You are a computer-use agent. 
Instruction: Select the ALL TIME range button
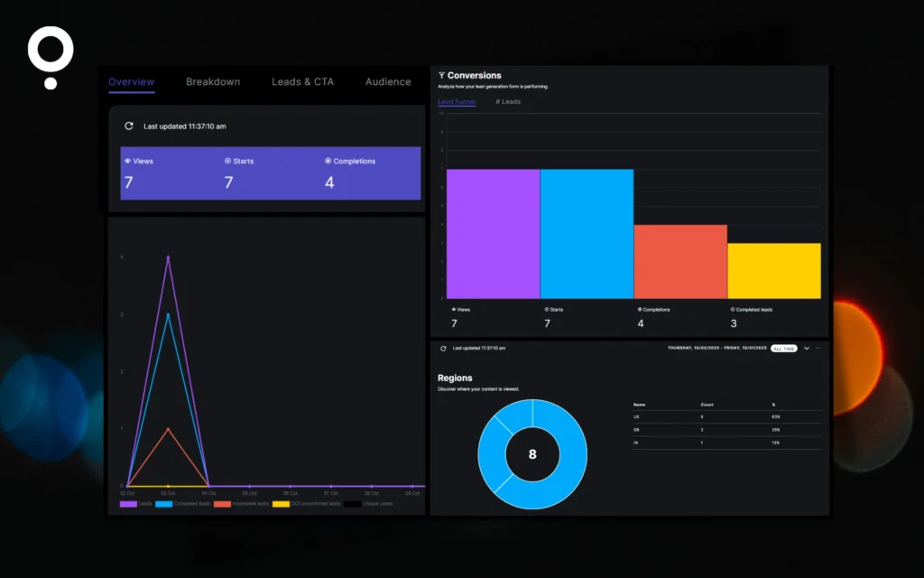[x=783, y=348]
